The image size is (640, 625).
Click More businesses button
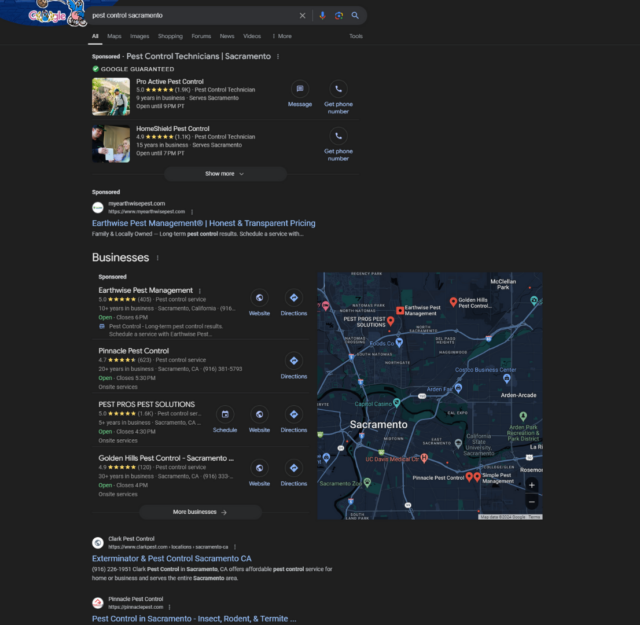200,512
